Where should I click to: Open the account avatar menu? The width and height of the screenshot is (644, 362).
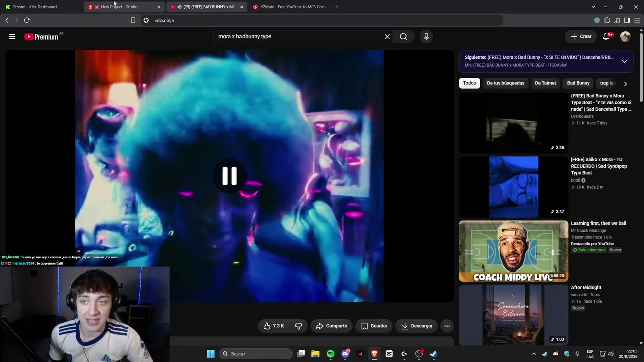coord(625,36)
